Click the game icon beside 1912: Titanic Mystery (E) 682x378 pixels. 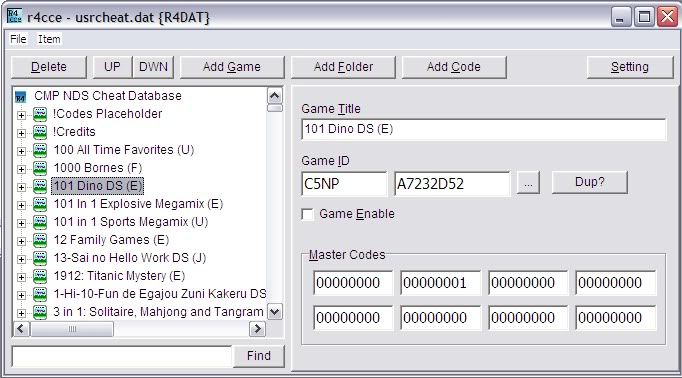tap(40, 277)
